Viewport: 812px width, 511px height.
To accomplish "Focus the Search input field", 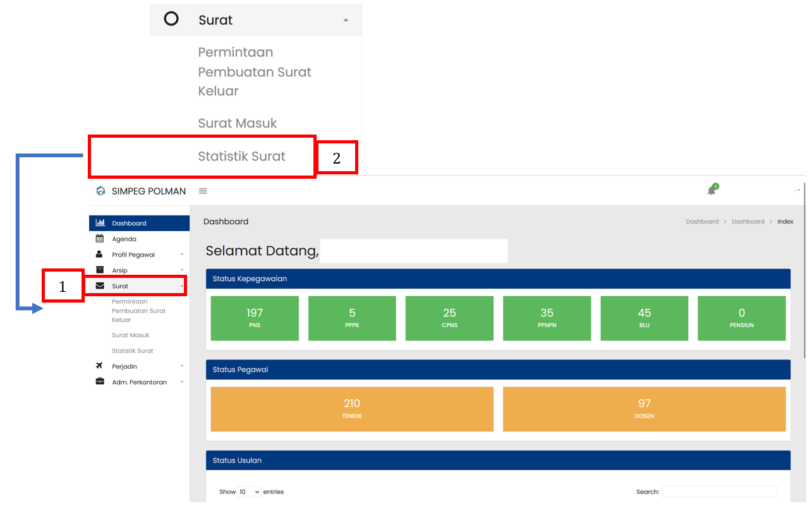I will [719, 492].
